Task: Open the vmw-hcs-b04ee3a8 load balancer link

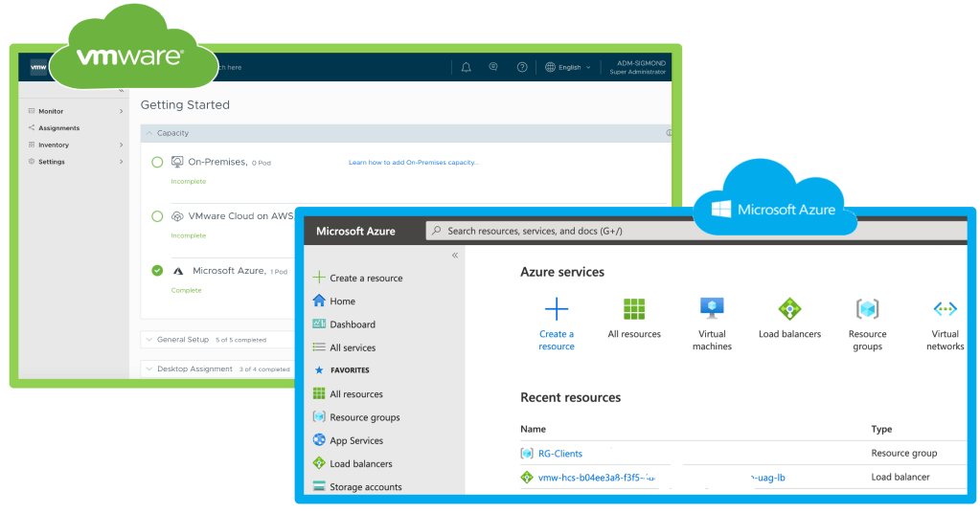Action: pyautogui.click(x=597, y=478)
